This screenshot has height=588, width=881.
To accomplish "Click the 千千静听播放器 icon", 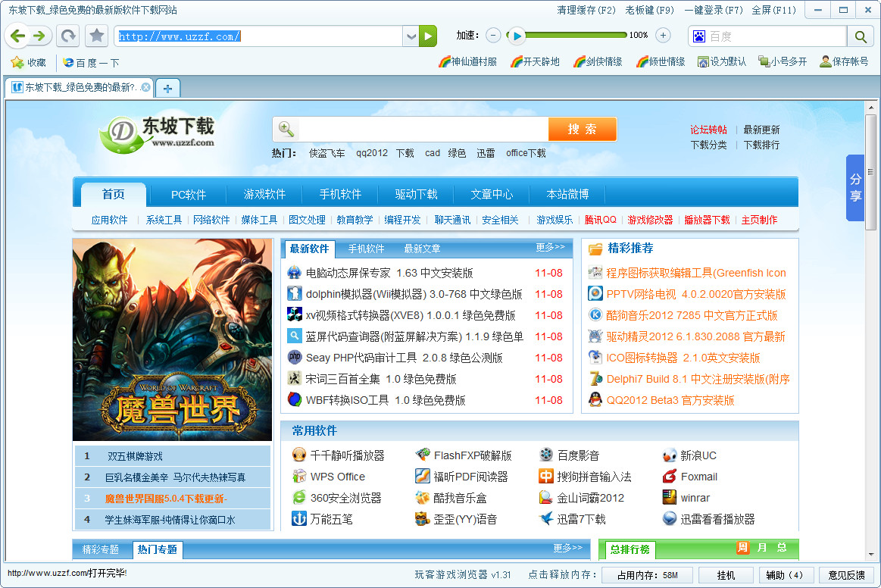I will pos(299,455).
